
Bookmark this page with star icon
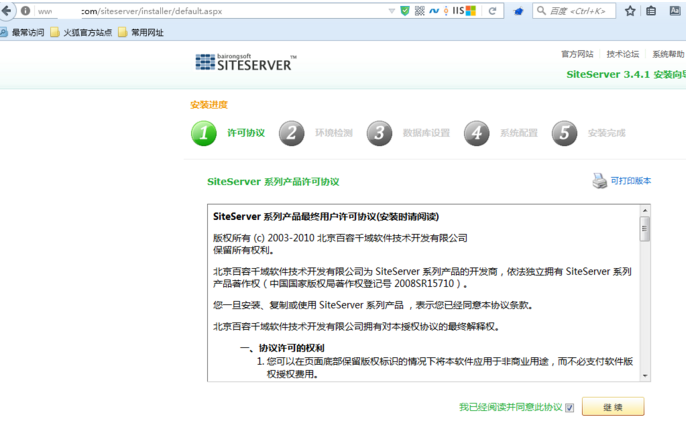(630, 11)
